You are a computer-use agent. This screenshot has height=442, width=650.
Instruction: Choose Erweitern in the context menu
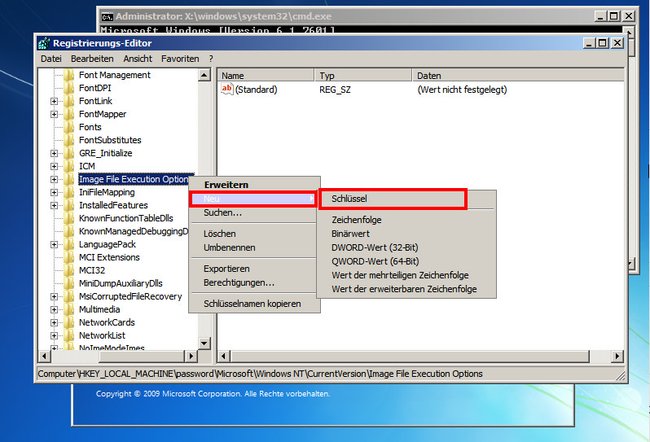pos(254,185)
